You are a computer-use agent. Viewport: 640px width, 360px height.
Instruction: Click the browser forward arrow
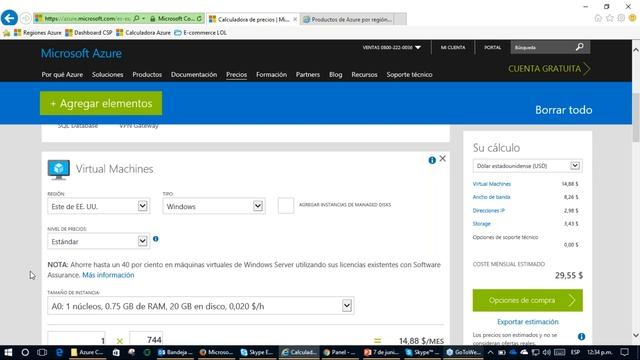click(x=26, y=18)
